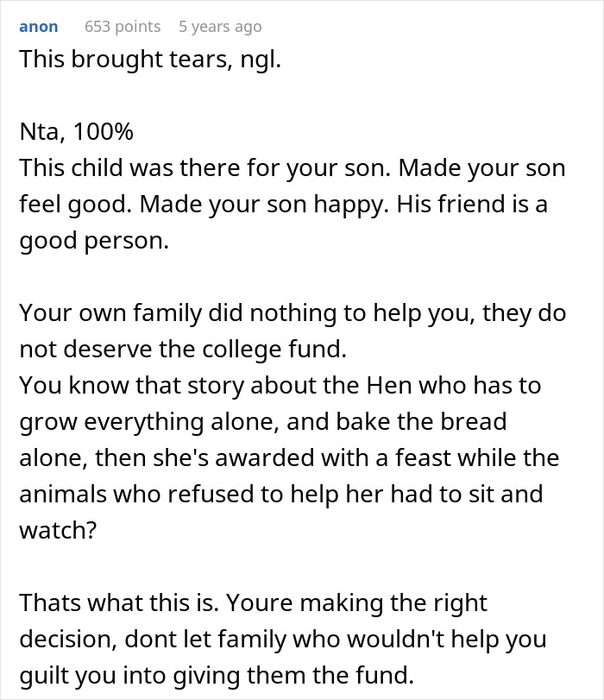The image size is (604, 700).
Task: Open the anon user profile link
Action: [38, 27]
